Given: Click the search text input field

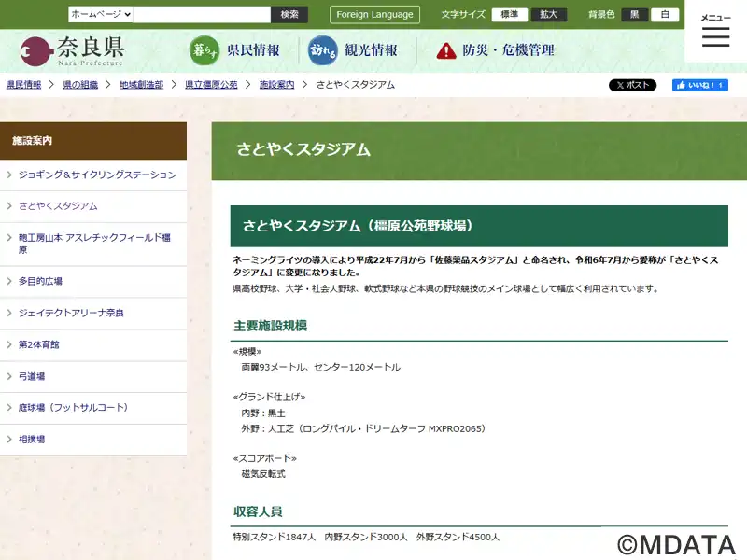Looking at the screenshot, I should tap(202, 15).
